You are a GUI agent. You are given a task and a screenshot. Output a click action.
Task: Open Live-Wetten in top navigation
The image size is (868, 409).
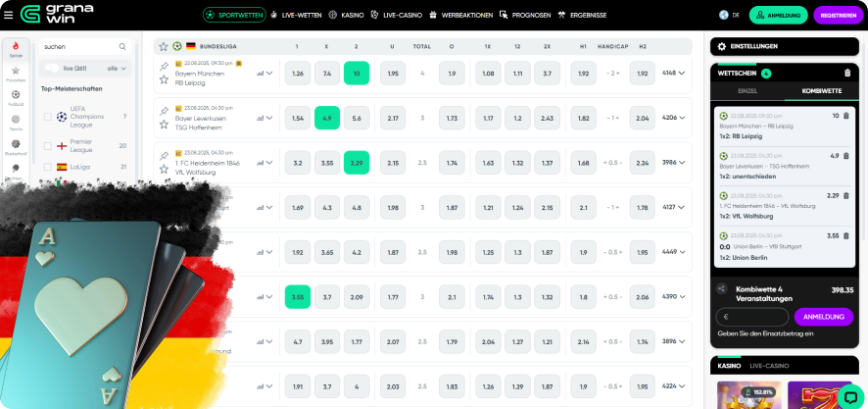tap(299, 15)
